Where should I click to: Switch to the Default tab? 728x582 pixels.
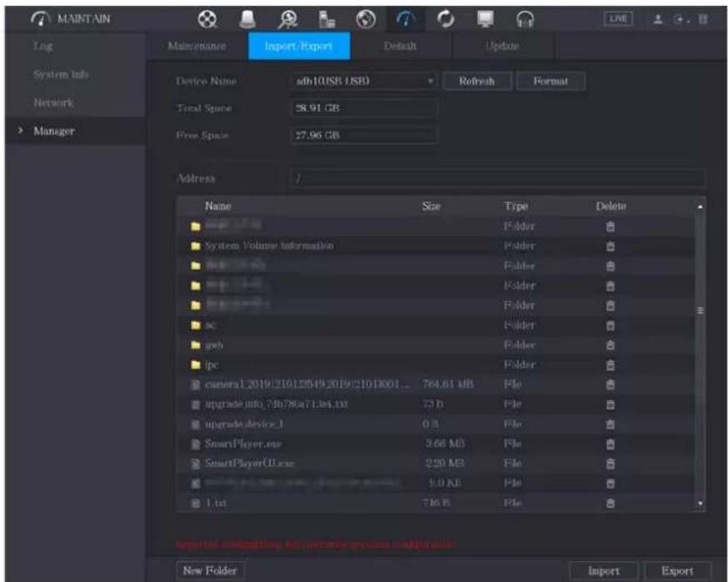click(400, 46)
